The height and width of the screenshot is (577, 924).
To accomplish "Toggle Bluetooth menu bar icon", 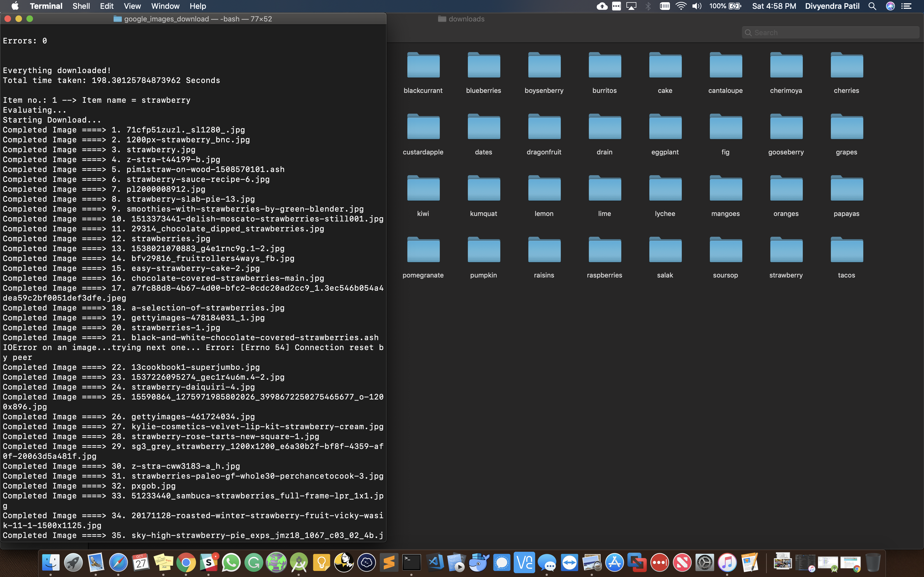I will coord(648,6).
